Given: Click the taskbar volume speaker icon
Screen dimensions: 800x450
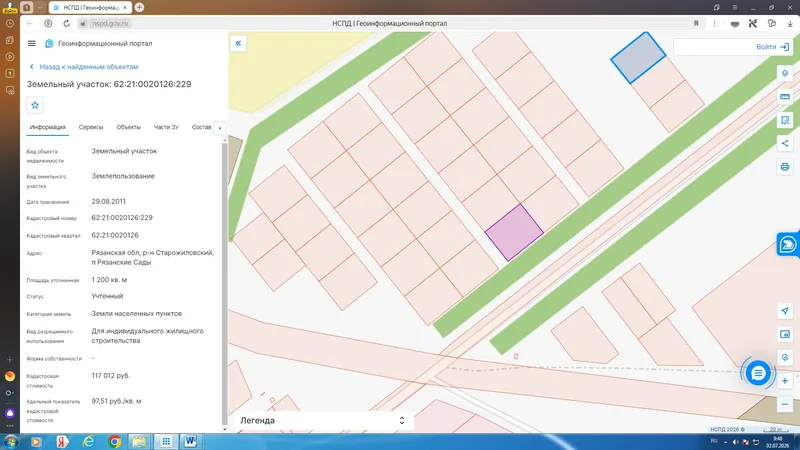Looking at the screenshot, I should pos(735,442).
